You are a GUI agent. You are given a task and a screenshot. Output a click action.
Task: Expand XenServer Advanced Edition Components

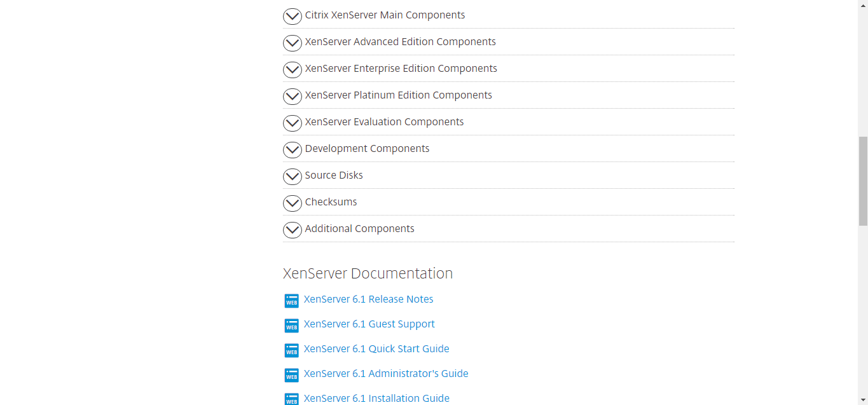click(x=509, y=42)
